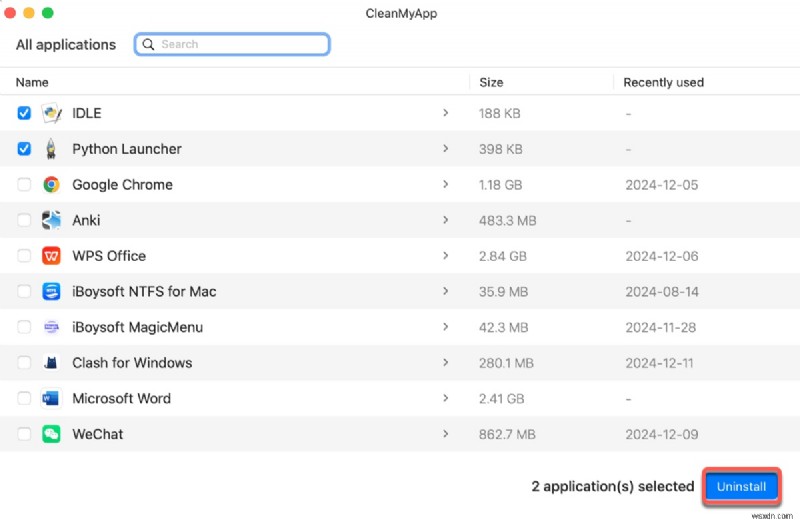Check the Microsoft Word checkbox
This screenshot has width=800, height=522.
point(24,399)
